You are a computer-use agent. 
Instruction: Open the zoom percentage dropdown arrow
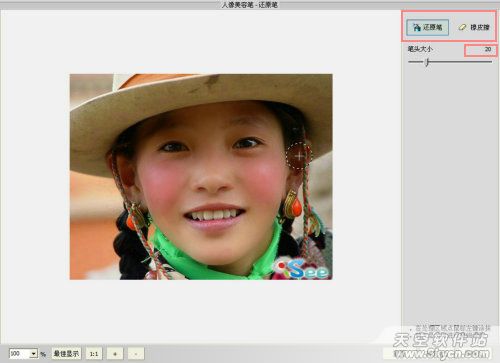coord(34,353)
